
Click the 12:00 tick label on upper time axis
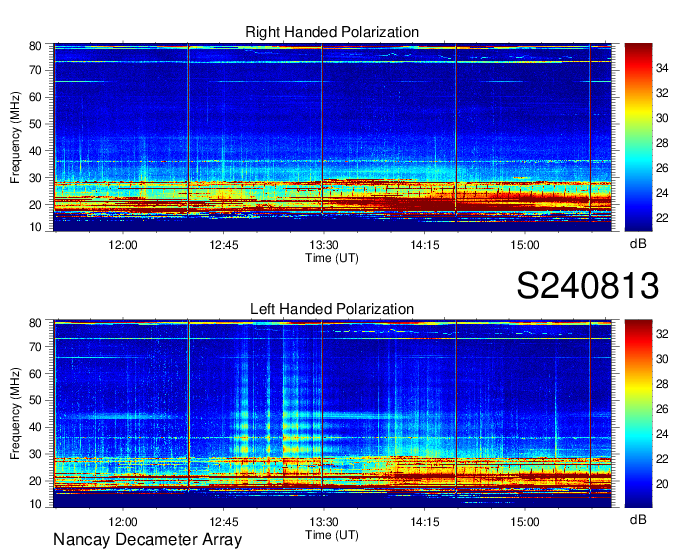click(x=123, y=245)
